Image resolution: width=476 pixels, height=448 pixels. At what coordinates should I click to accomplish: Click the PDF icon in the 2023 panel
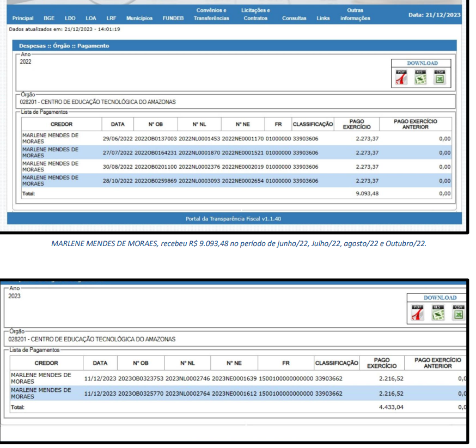[417, 312]
